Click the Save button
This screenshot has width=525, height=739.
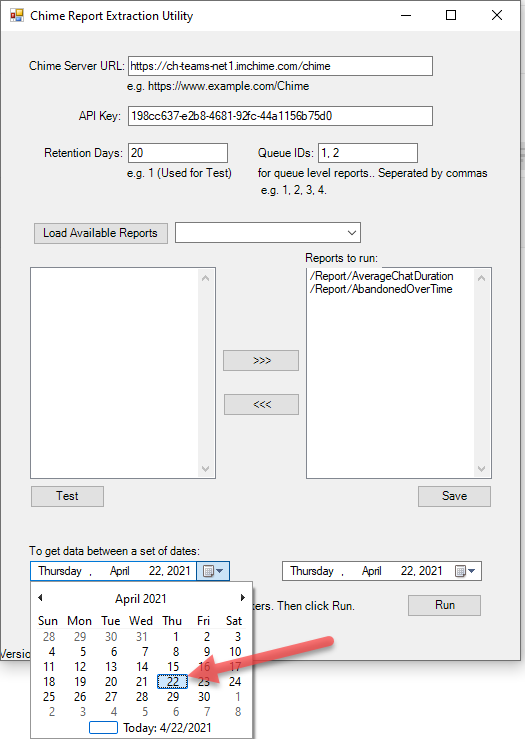454,496
